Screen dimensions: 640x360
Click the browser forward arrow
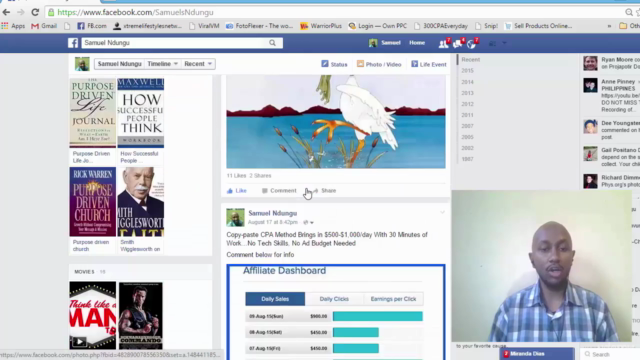tap(20, 12)
